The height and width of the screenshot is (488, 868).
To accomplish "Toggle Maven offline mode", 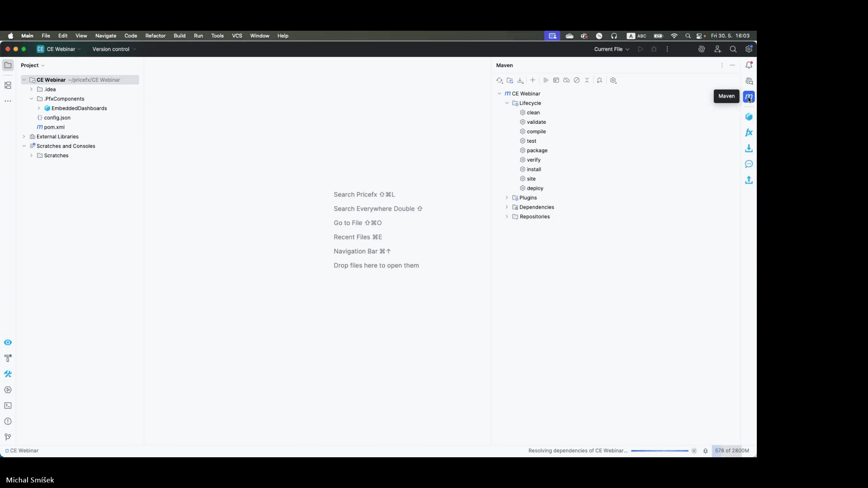I will (x=566, y=80).
